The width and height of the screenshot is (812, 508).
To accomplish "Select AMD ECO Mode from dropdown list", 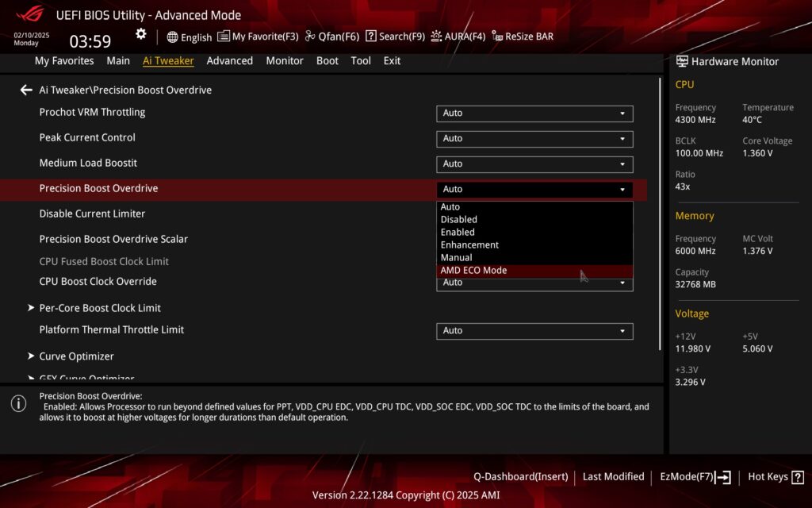I will click(x=473, y=271).
